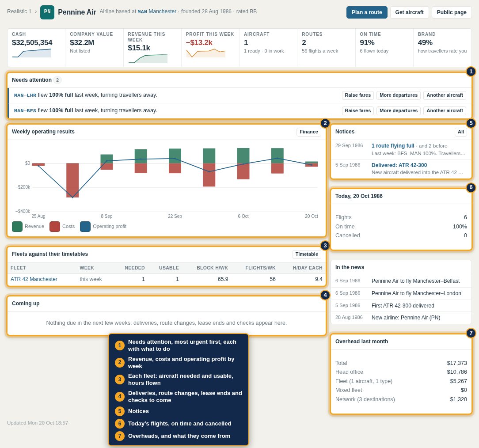The height and width of the screenshot is (448, 479).
Task: Add more departures for MAN–LHR
Action: [398, 95]
